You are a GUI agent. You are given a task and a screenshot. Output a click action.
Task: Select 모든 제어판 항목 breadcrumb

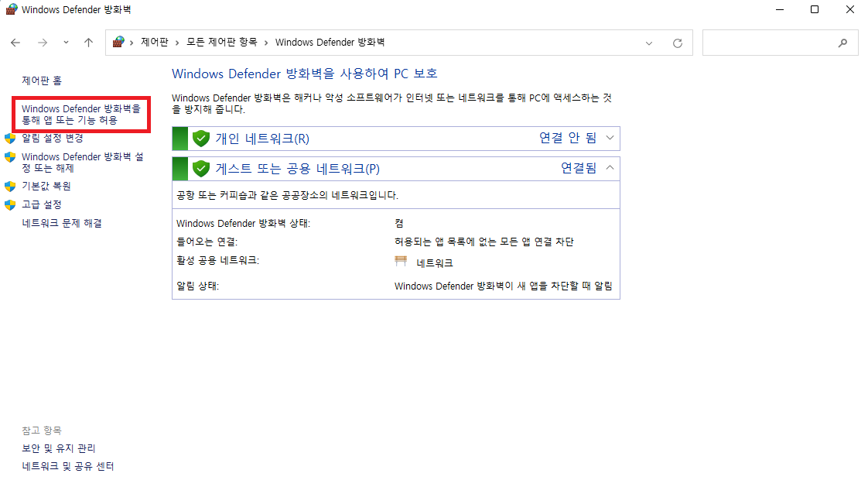pos(221,42)
